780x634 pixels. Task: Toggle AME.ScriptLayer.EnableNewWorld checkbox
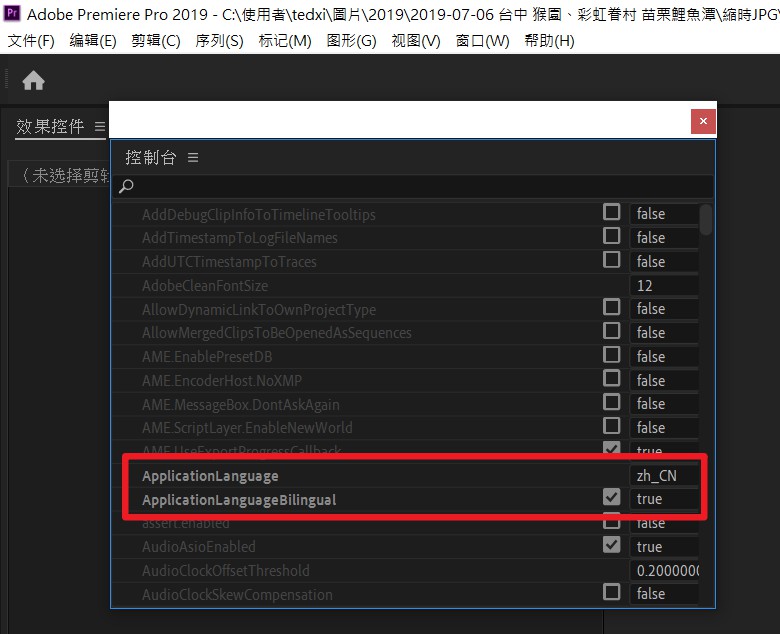[611, 426]
